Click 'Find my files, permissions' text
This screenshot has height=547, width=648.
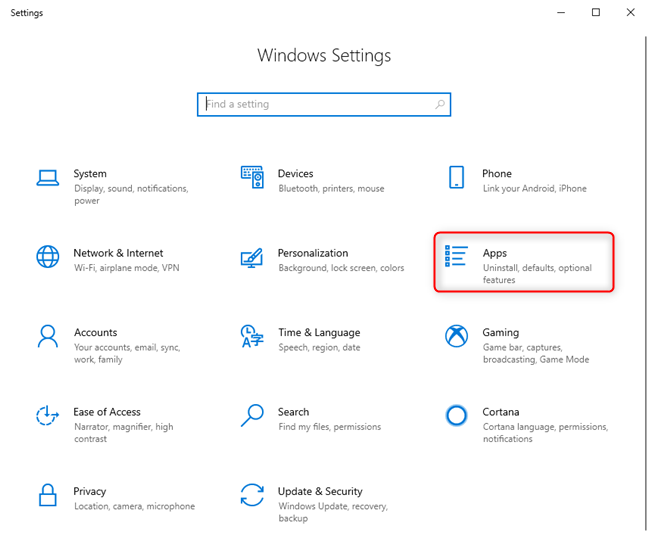[329, 427]
